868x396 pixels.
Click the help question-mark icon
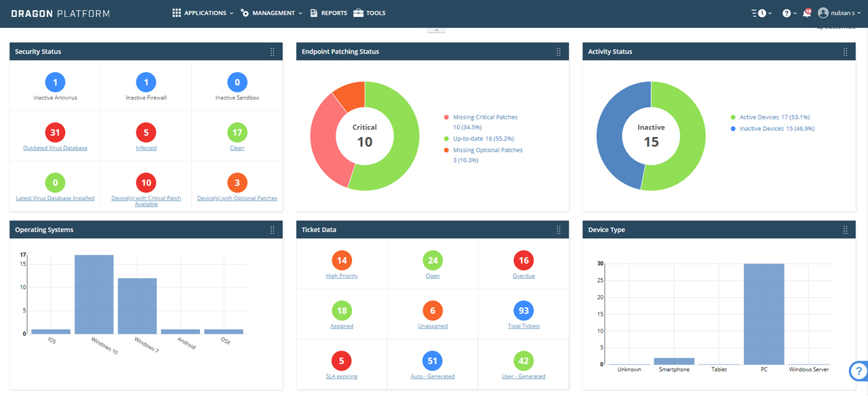tap(785, 12)
